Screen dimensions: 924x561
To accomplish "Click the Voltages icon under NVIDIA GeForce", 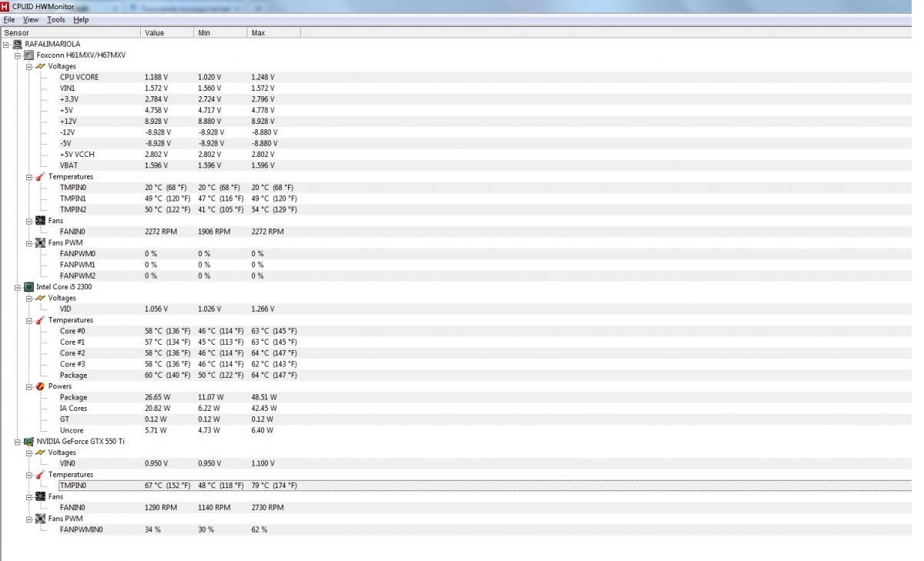I will coord(40,452).
